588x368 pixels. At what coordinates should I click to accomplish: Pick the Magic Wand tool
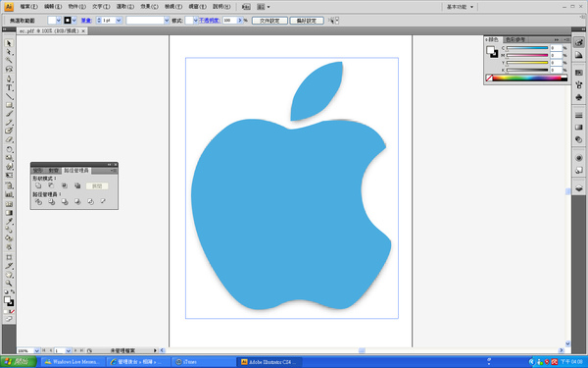click(9, 61)
